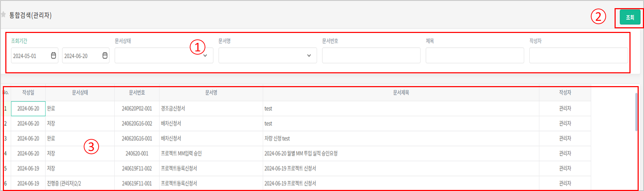The height and width of the screenshot is (191, 644).
Task: Click the 진행중 (관리자)2/2 status cell
Action: tap(64, 183)
